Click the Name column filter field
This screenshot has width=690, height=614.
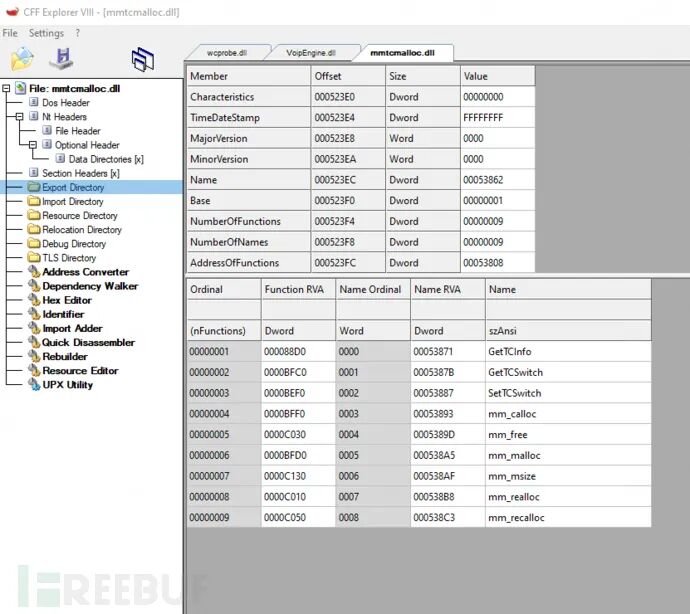click(x=568, y=310)
